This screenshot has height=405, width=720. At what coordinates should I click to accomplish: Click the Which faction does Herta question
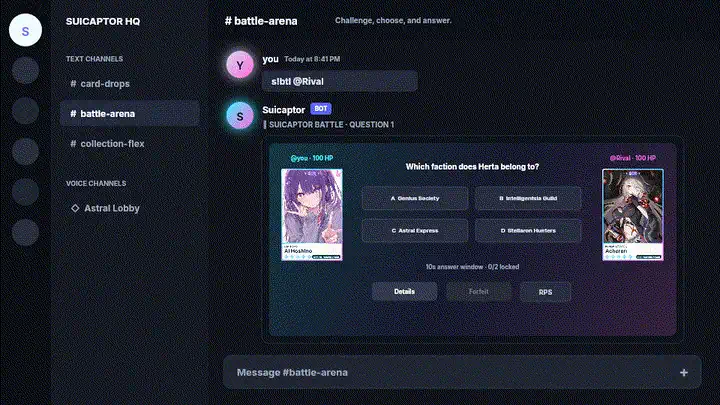[x=472, y=167]
